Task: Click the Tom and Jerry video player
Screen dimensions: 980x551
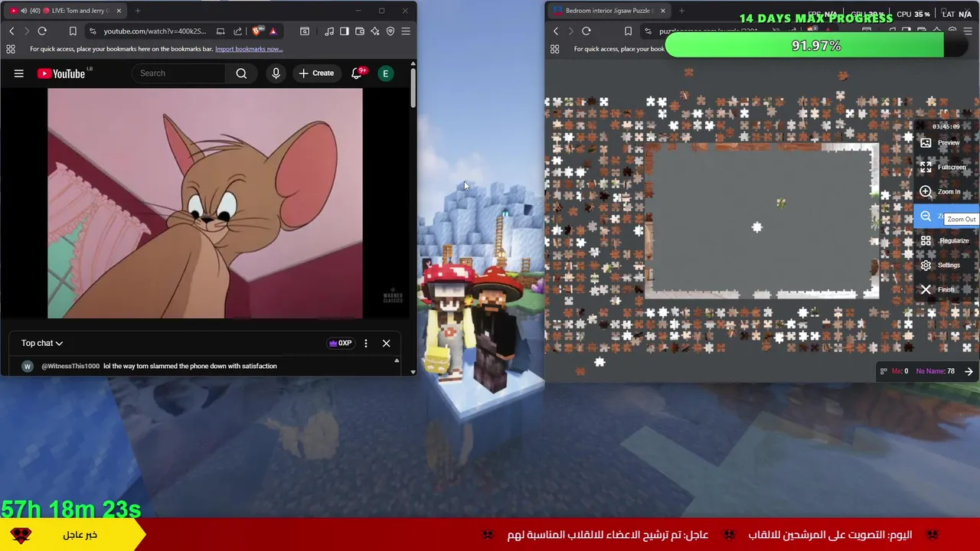Action: point(204,203)
